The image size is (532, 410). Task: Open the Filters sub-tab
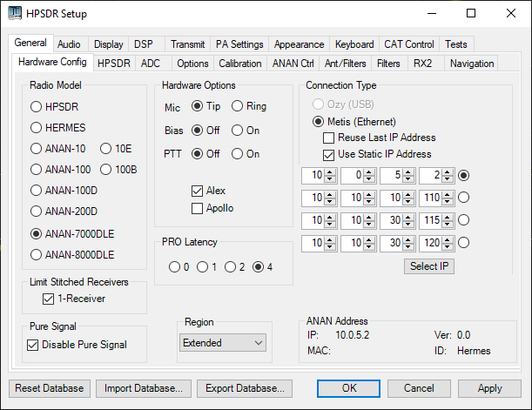pyautogui.click(x=388, y=64)
